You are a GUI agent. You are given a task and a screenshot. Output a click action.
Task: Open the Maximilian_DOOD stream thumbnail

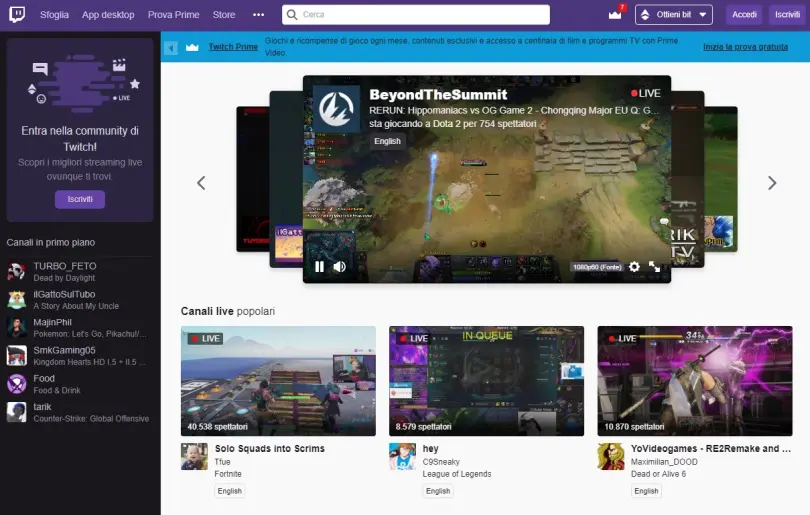click(695, 381)
